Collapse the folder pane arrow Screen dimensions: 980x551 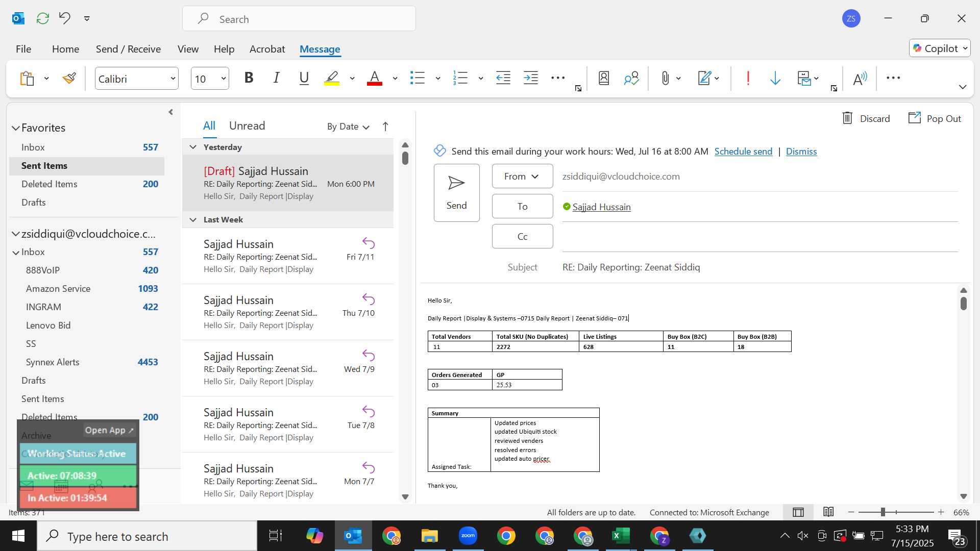point(170,112)
